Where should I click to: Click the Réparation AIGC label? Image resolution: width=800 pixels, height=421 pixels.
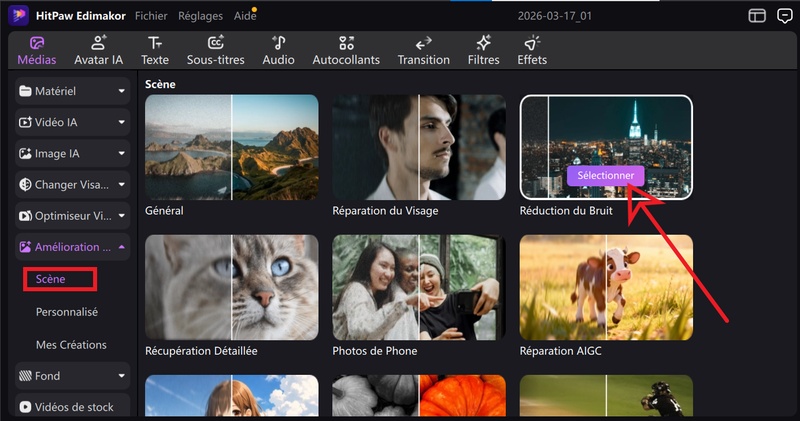pyautogui.click(x=560, y=351)
